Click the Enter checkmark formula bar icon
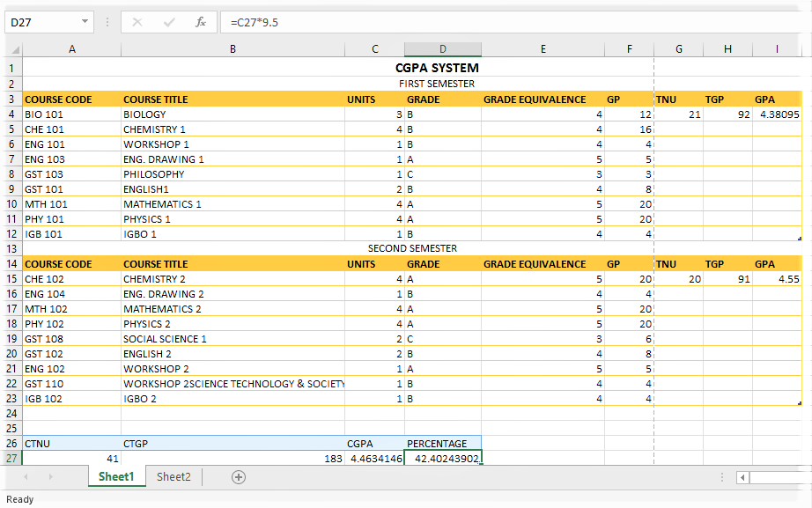This screenshot has height=508, width=812. (x=169, y=22)
